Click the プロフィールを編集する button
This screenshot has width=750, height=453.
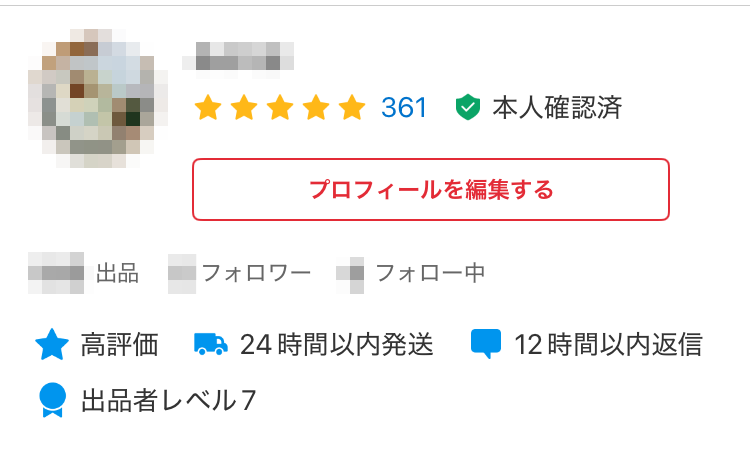click(x=430, y=189)
